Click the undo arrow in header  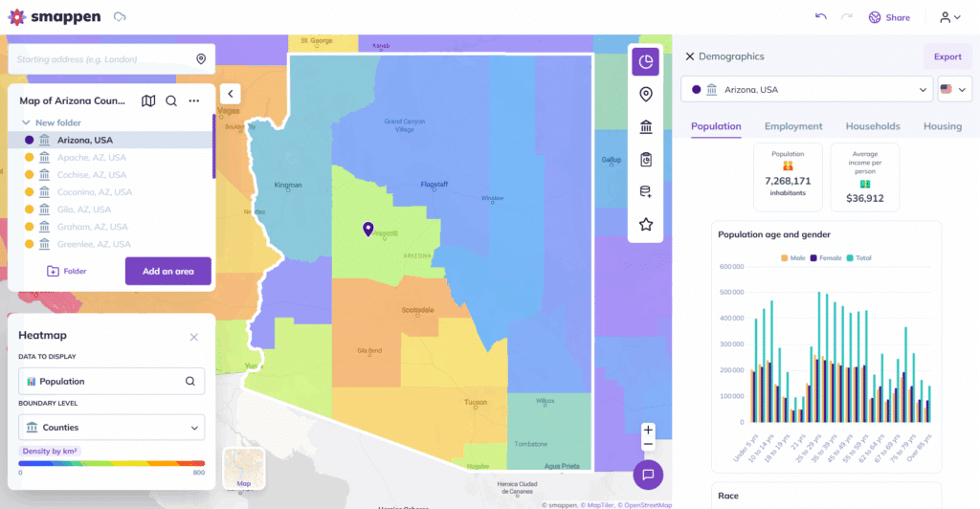pos(820,17)
